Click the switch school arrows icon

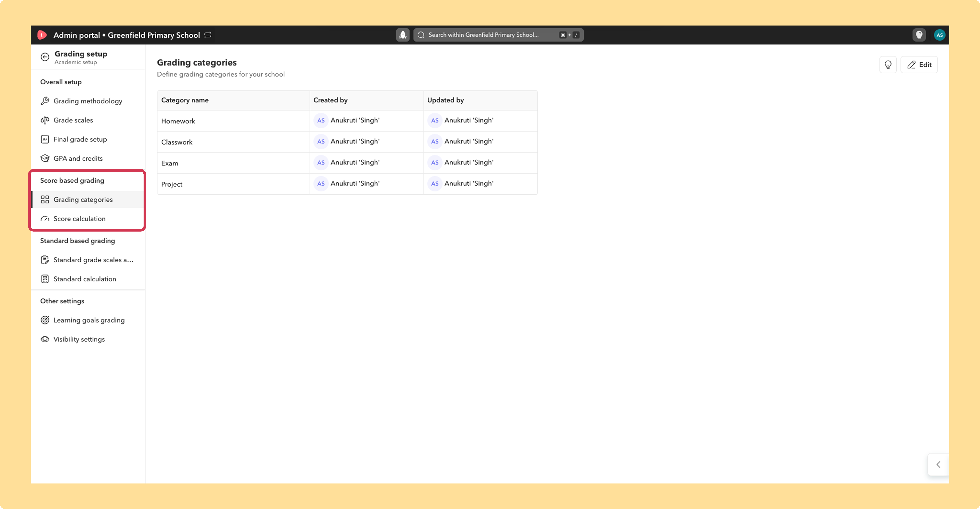pos(208,35)
